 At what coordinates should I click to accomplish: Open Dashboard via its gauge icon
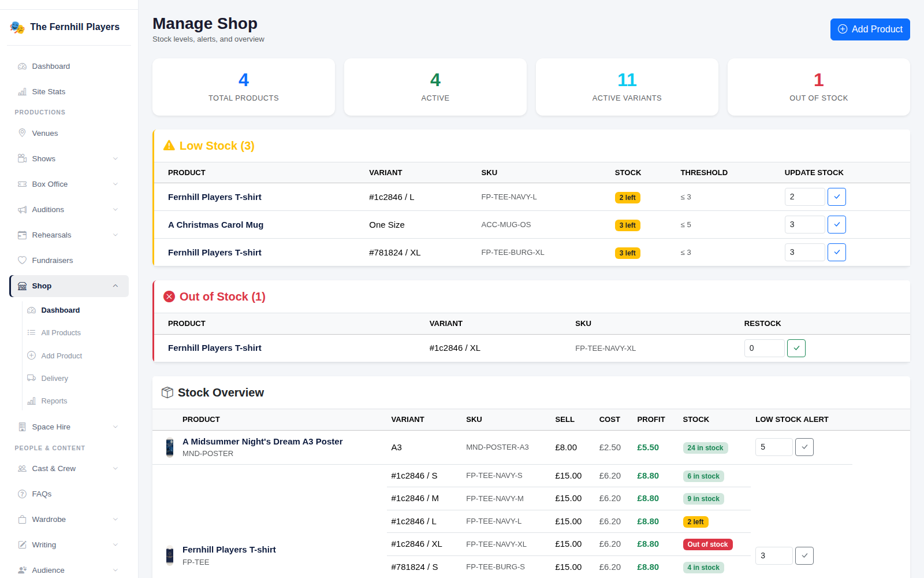click(x=22, y=66)
